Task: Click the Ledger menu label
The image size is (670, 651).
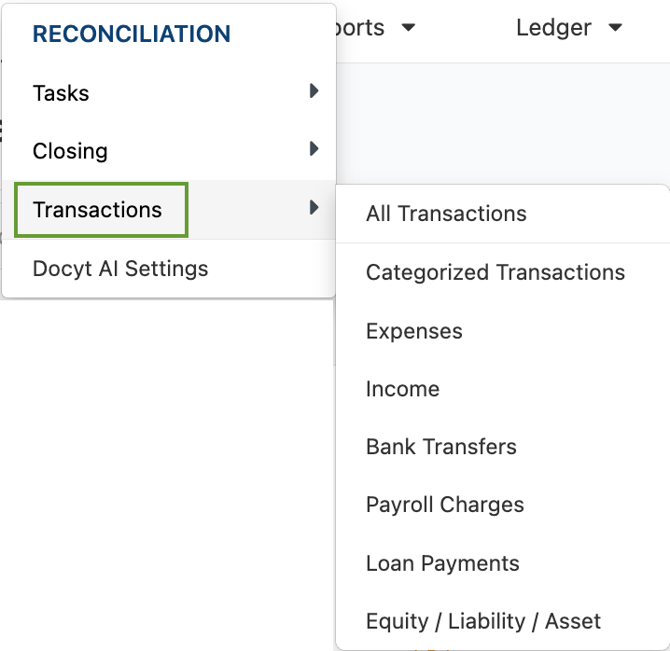Action: click(554, 29)
